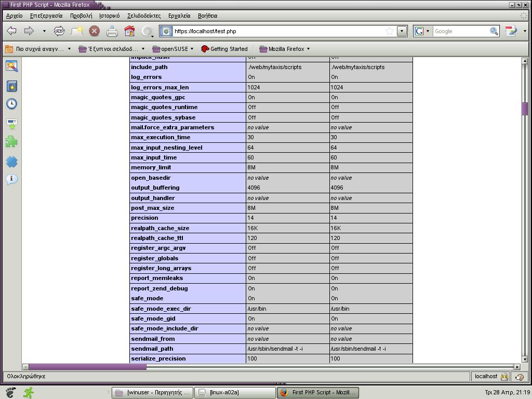532x399 pixels.
Task: Switch to the 'winuser - Περιηγητής' taskbar window
Action: pyautogui.click(x=152, y=393)
